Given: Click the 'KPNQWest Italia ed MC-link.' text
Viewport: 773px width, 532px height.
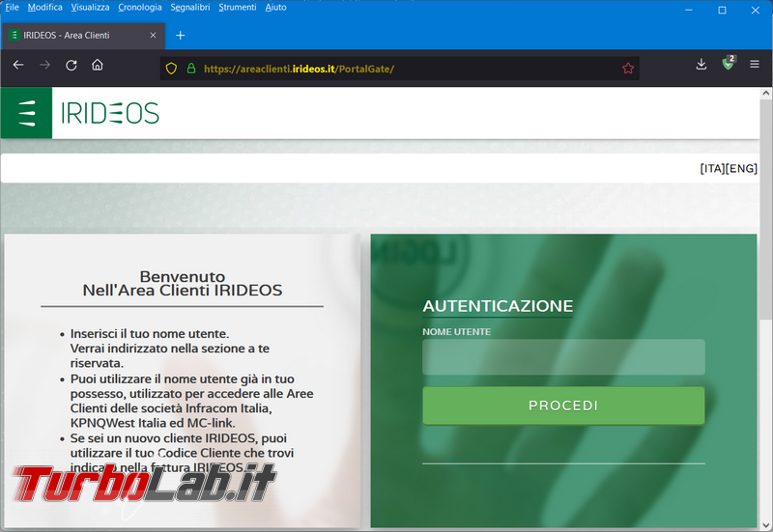Looking at the screenshot, I should [153, 423].
